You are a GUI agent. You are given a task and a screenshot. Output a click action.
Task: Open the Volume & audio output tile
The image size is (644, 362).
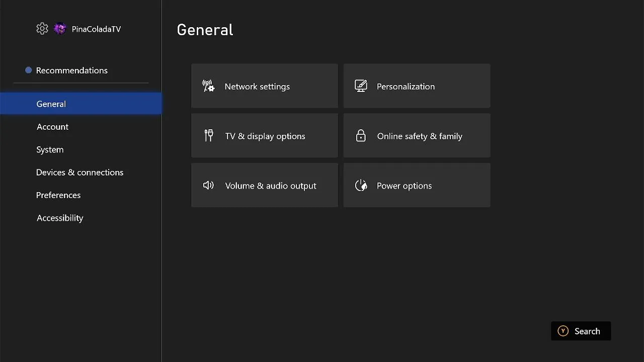coord(265,186)
